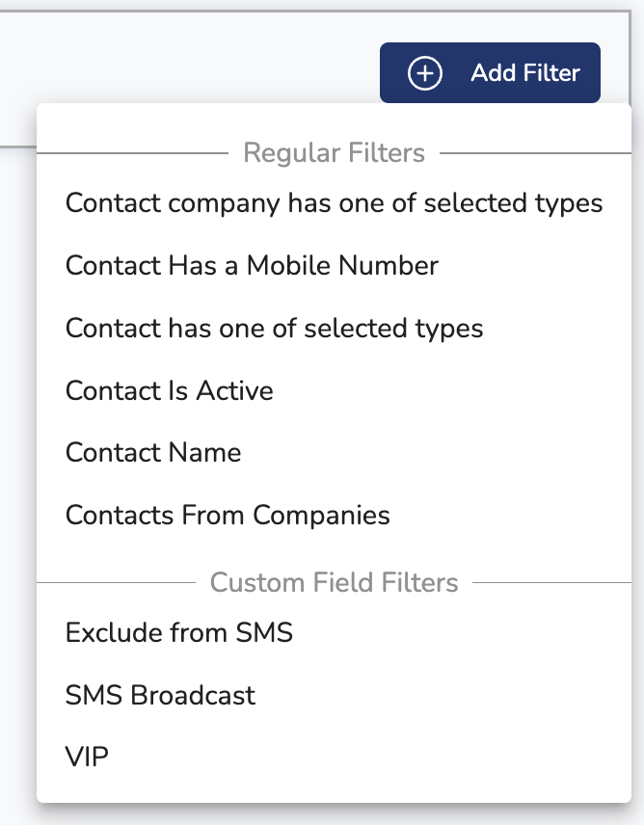Select the Exclude from SMS custom filter
This screenshot has height=825, width=644.
pyautogui.click(x=178, y=633)
